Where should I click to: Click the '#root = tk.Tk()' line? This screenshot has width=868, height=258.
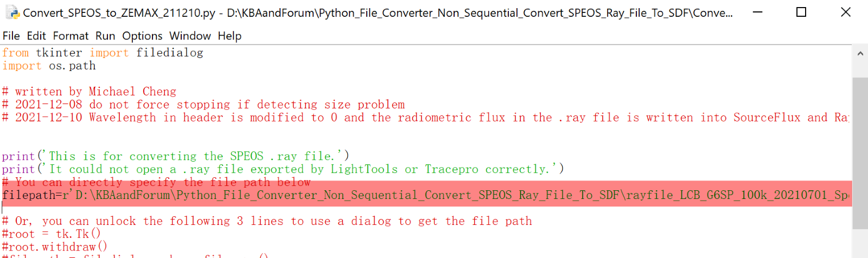[x=51, y=234]
